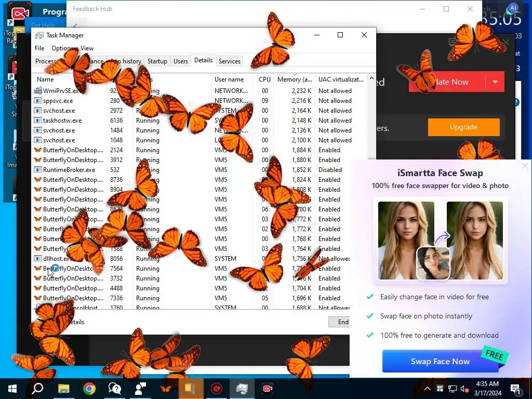Click butterfly icon of process PID 3732

(37, 278)
